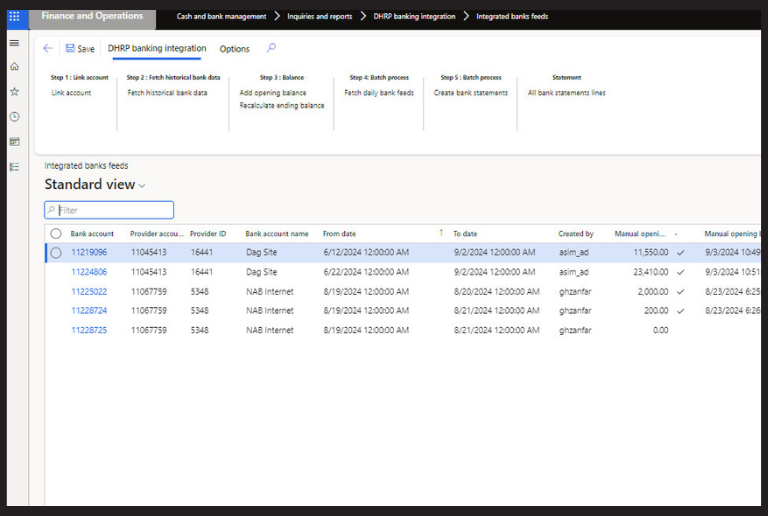
Task: Click 16441 provider ID in 11224806 row
Action: click(202, 272)
